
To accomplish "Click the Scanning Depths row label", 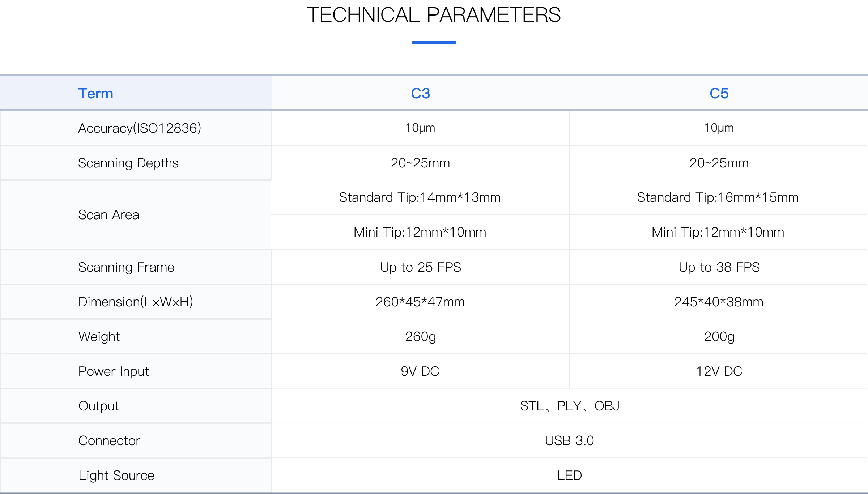I will pos(128,163).
